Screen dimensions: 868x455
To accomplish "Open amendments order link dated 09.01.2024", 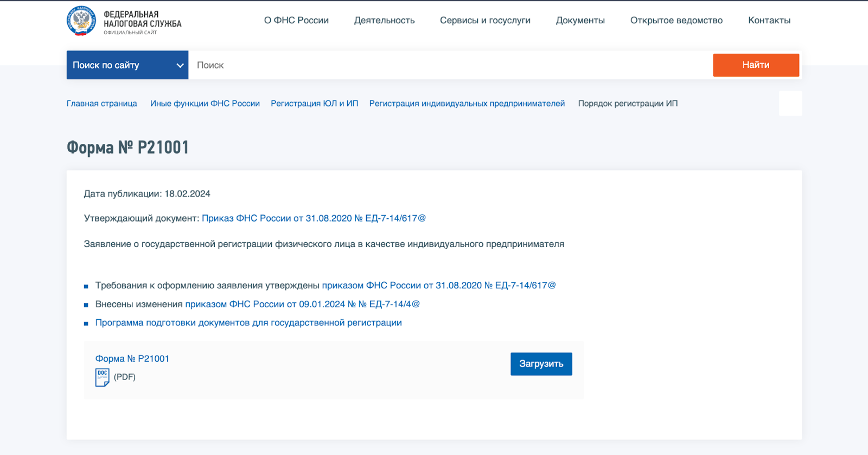I will pos(302,305).
